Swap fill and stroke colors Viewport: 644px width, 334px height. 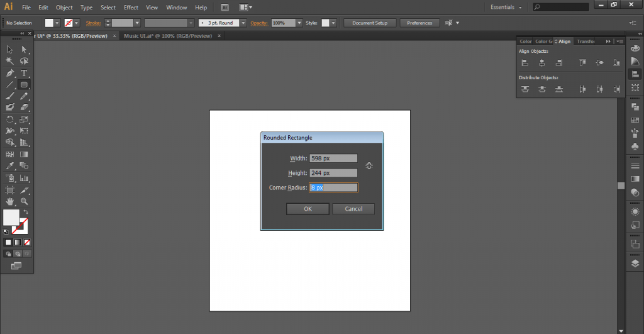point(26,212)
